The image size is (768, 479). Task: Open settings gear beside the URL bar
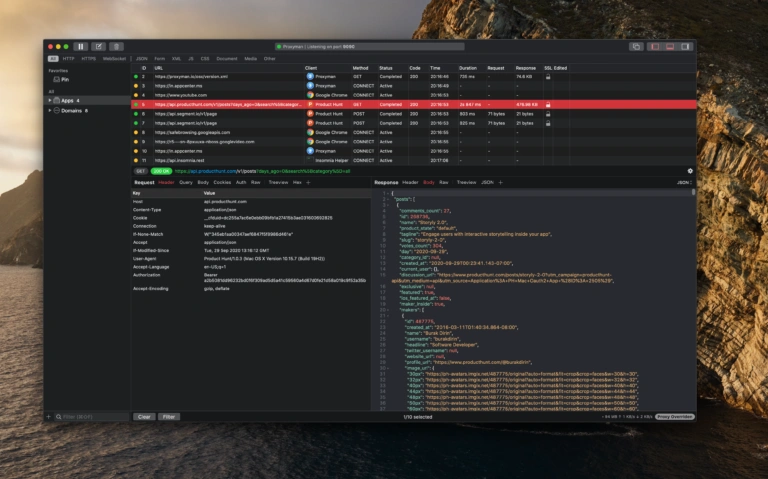pos(690,171)
